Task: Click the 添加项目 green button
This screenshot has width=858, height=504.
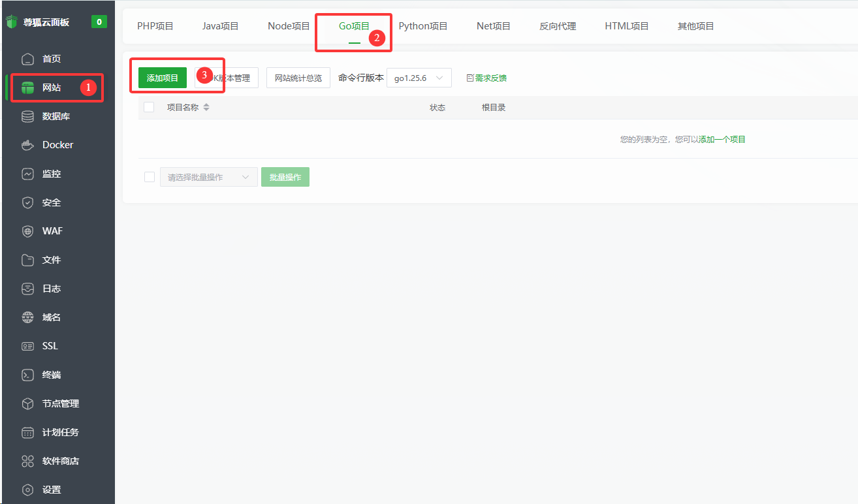Action: pos(161,77)
